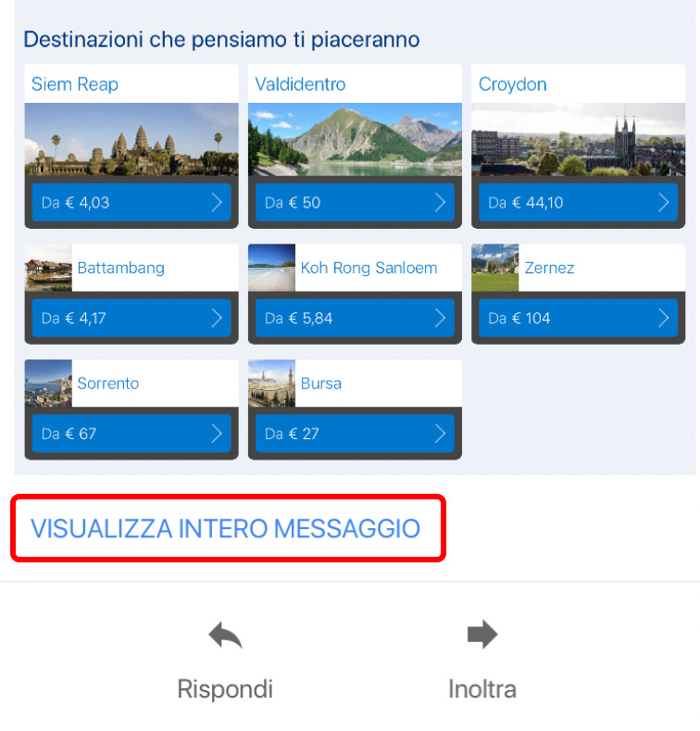Click VISUALIZZA INTERO MESSAGGIO link
This screenshot has height=731, width=700.
[226, 529]
